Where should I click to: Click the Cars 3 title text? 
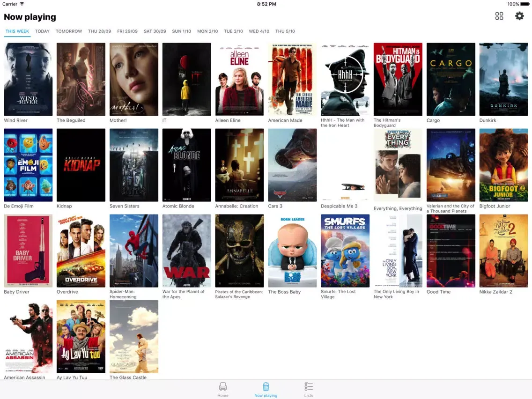275,206
